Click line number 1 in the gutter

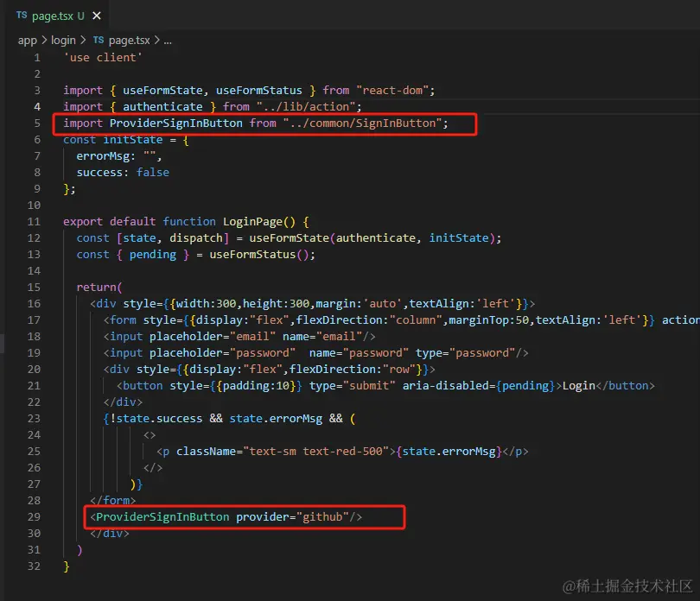[x=37, y=58]
